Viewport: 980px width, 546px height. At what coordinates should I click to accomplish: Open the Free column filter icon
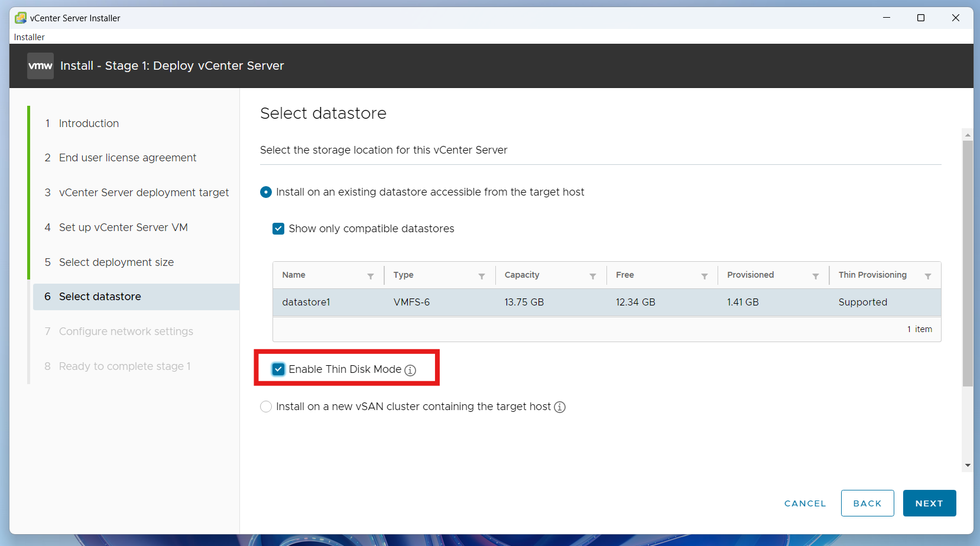click(x=705, y=276)
